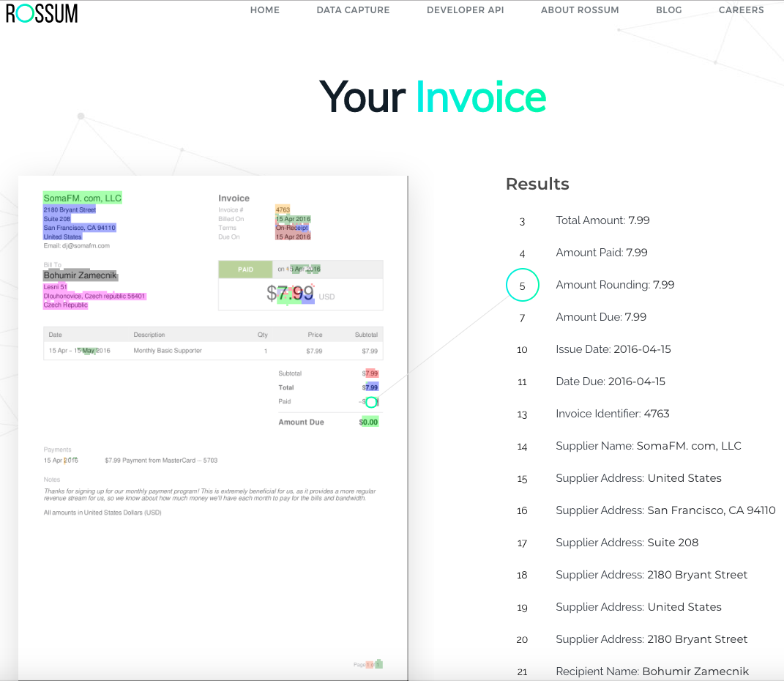Select the Amount Rounding: 7.99 result
The height and width of the screenshot is (681, 784).
[x=615, y=285]
